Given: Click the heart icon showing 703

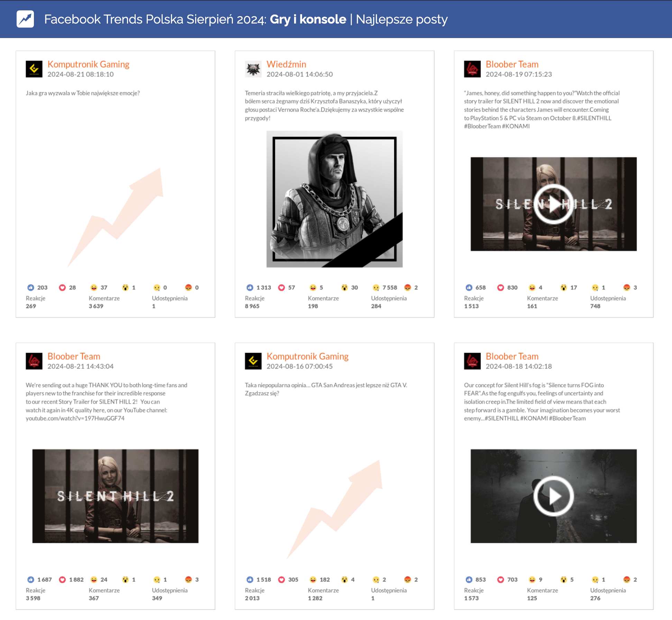Looking at the screenshot, I should point(501,580).
